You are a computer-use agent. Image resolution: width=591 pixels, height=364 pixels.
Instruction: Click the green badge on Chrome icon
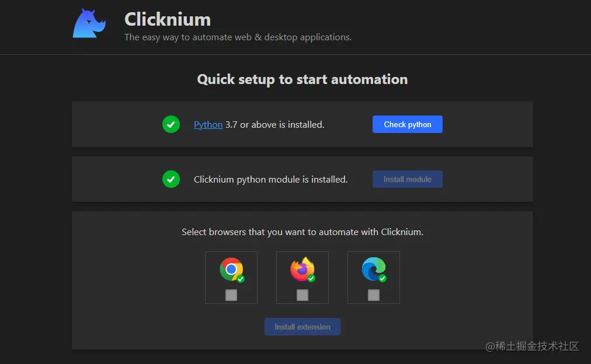pos(241,279)
